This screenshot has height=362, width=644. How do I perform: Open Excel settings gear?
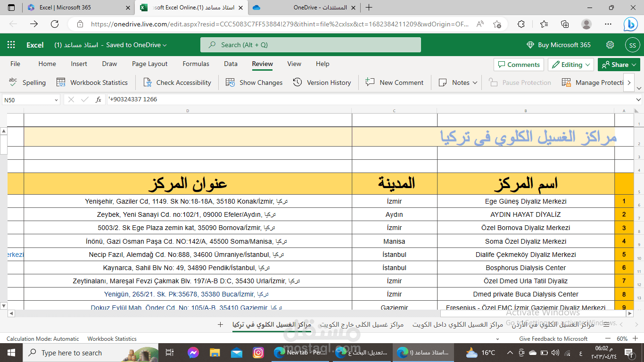610,45
